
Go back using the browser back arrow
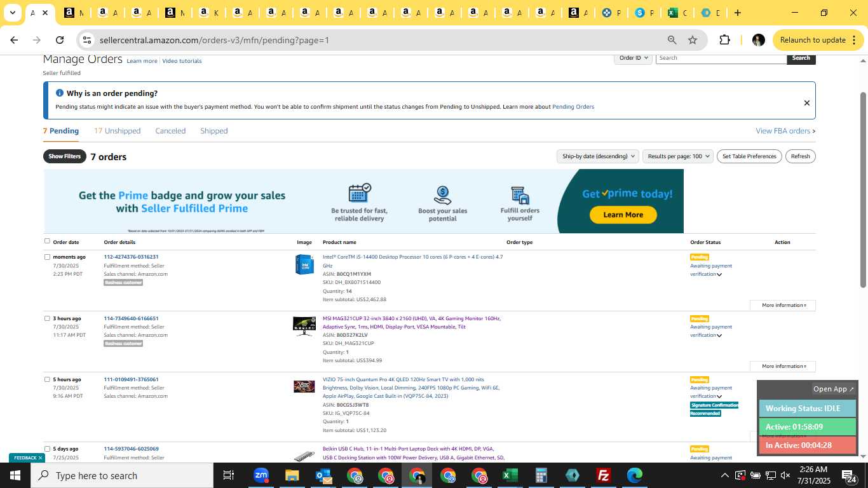[14, 40]
